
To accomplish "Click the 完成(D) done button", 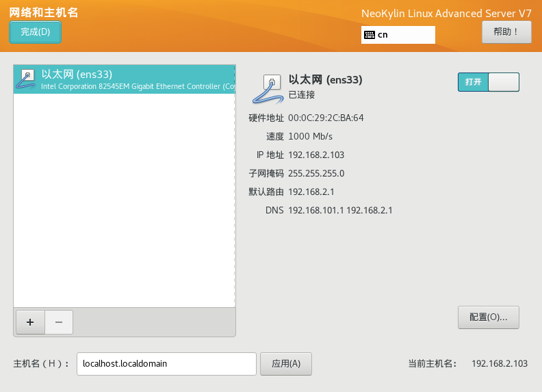I will (x=36, y=32).
